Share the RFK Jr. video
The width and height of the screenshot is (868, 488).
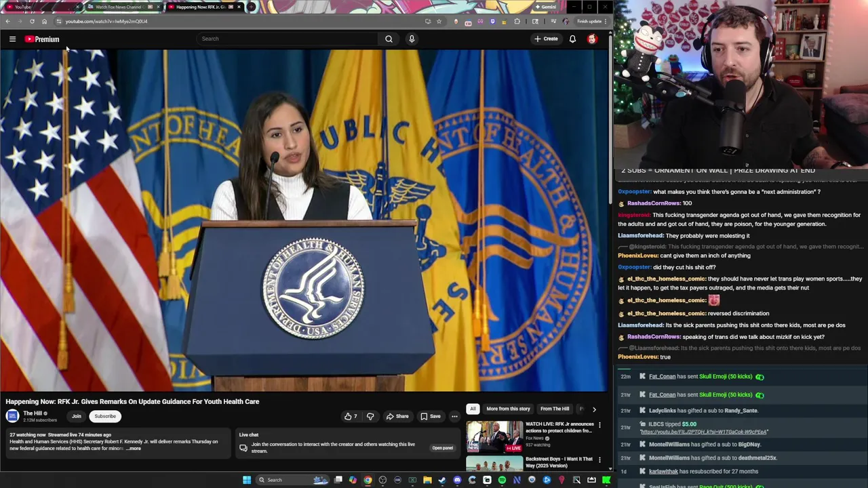pos(397,416)
